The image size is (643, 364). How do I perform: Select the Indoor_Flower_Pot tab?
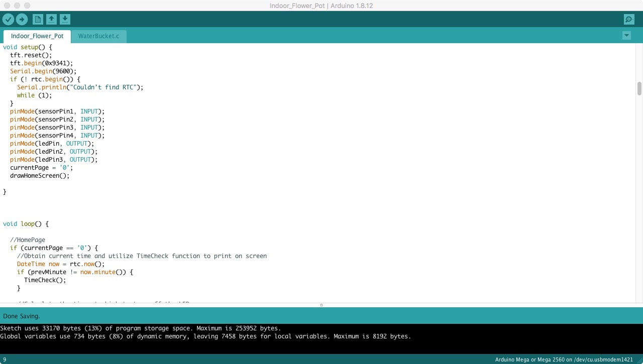[37, 36]
